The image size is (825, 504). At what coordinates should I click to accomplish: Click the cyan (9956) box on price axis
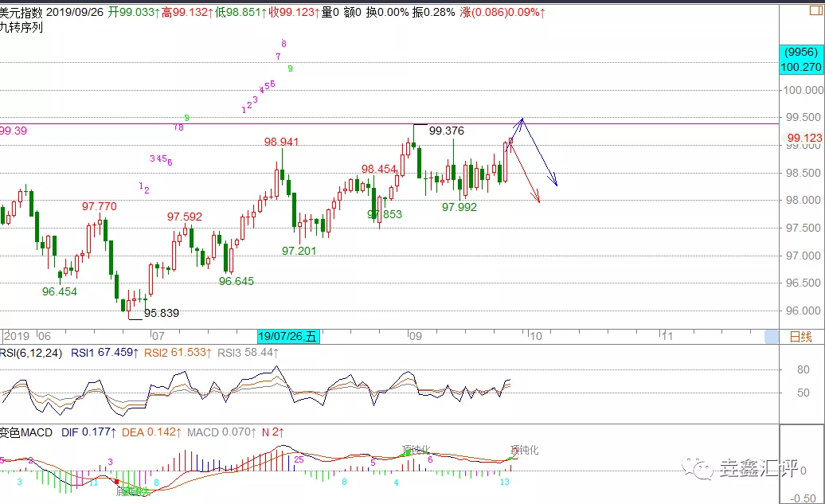pos(801,52)
